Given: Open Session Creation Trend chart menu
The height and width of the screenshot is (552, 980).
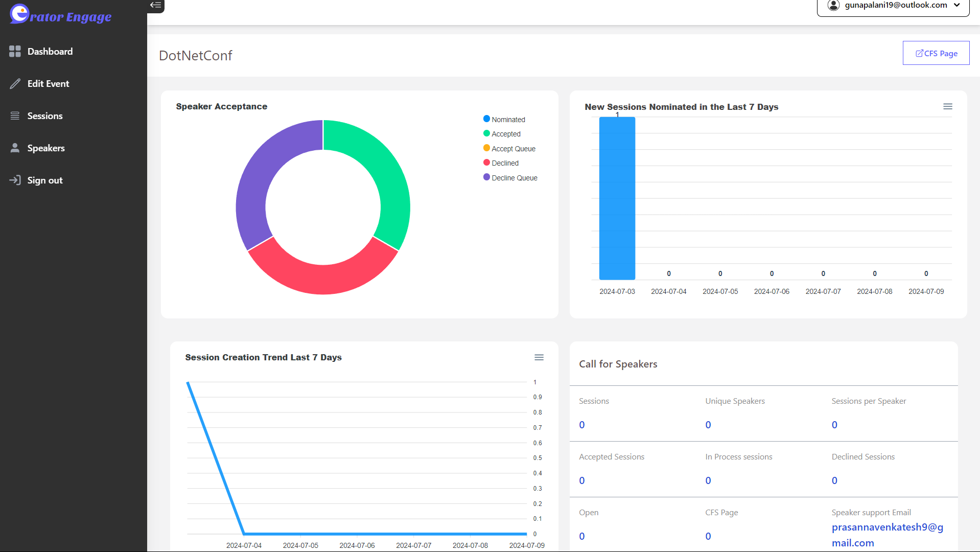Looking at the screenshot, I should (x=539, y=357).
